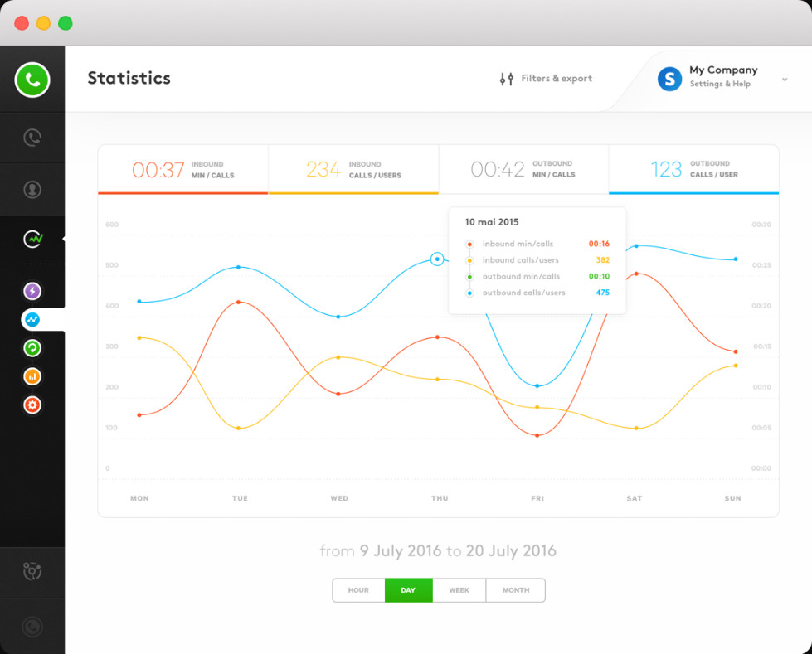
Task: Click the blue S company avatar
Action: (x=669, y=80)
